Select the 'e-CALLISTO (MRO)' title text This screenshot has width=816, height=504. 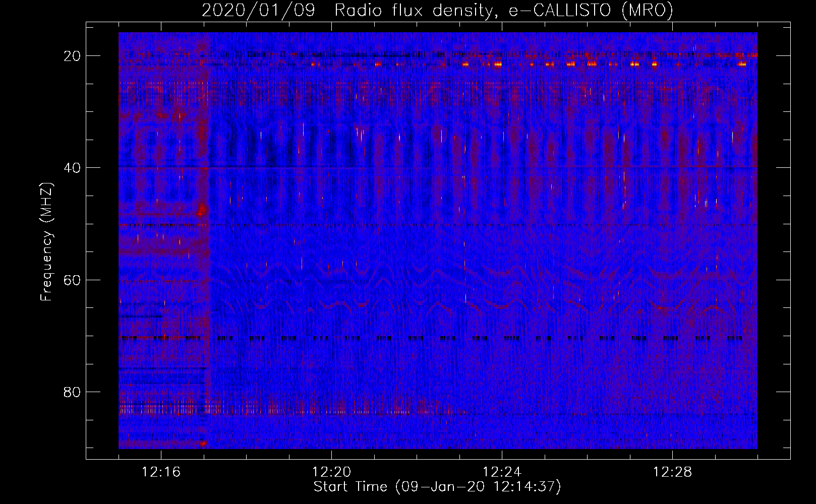(591, 10)
